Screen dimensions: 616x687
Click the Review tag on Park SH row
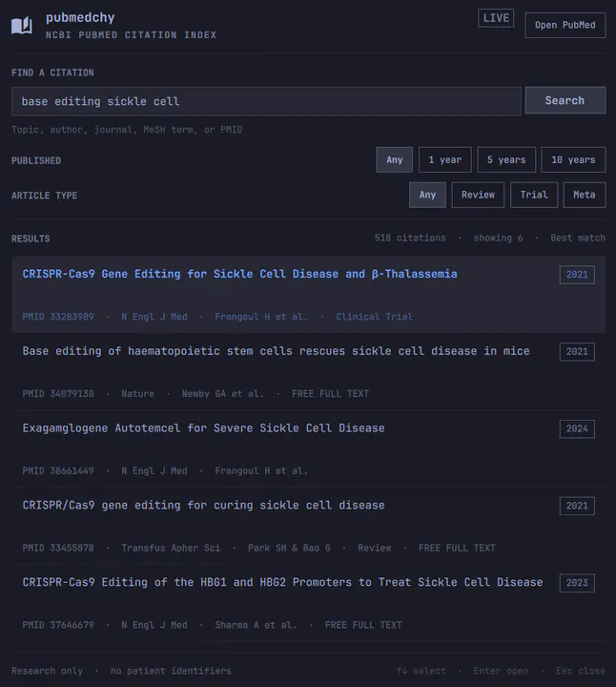pos(375,548)
